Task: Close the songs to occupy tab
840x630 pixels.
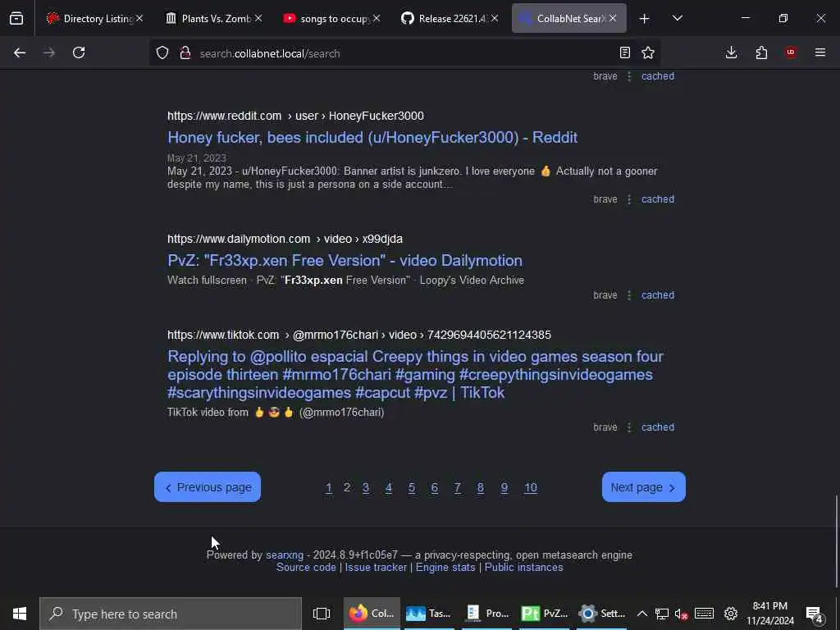Action: pos(377,19)
